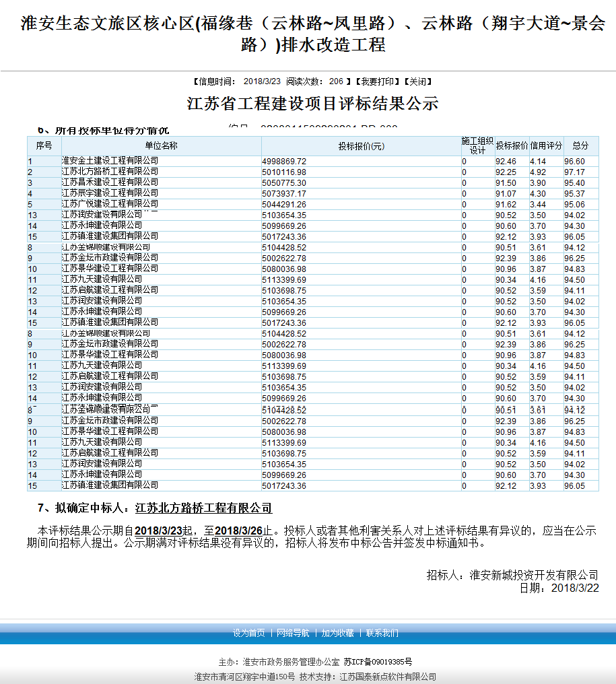Click the total score 96.60

tap(574, 162)
